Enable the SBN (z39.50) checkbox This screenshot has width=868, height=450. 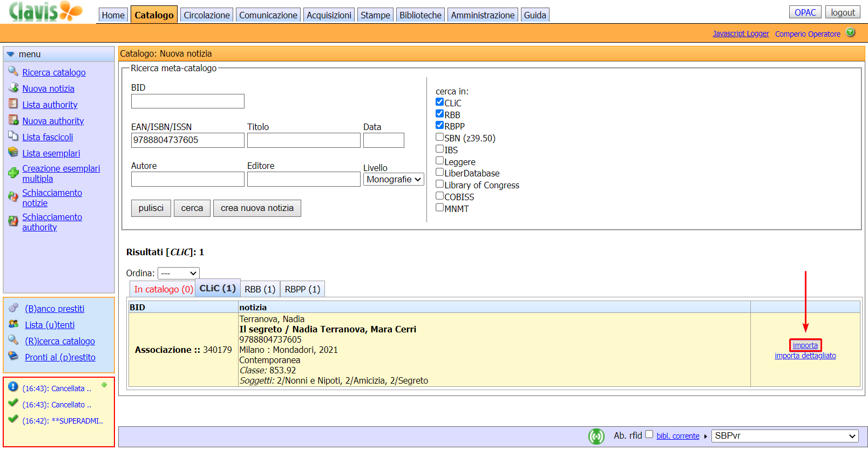point(439,137)
